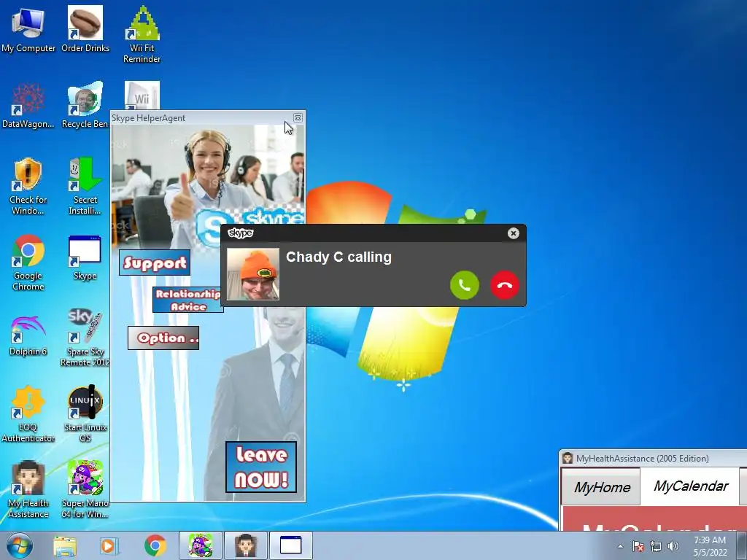Viewport: 747px width, 560px height.
Task: Select the Order Drinks shortcut
Action: pos(85,30)
